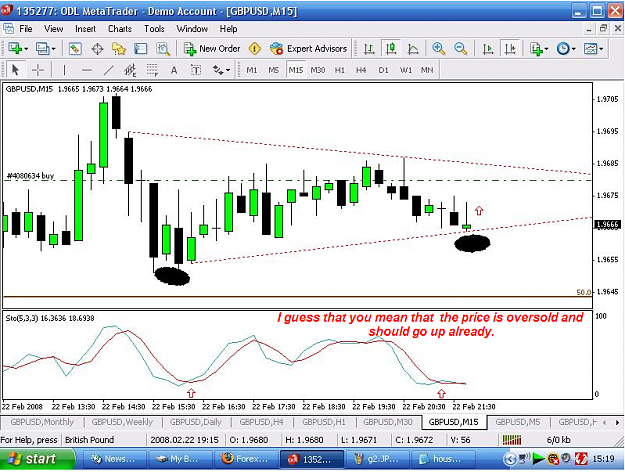This screenshot has height=472, width=625.
Task: Open the Data Window icon
Action: tap(97, 49)
